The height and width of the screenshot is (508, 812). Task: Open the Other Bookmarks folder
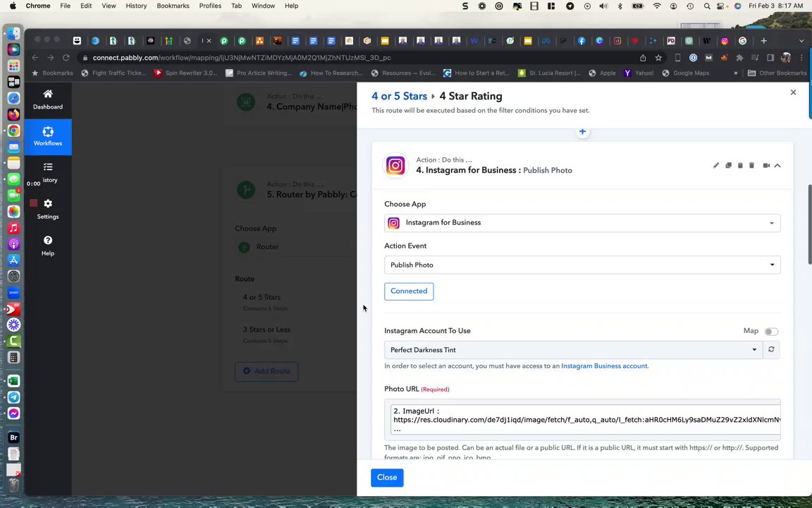coord(777,73)
